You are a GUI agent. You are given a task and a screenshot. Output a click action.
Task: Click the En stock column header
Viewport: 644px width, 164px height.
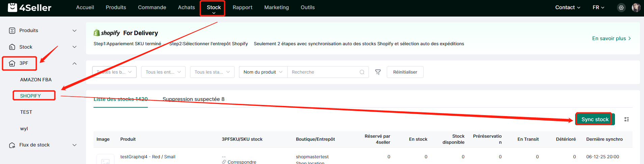point(418,139)
